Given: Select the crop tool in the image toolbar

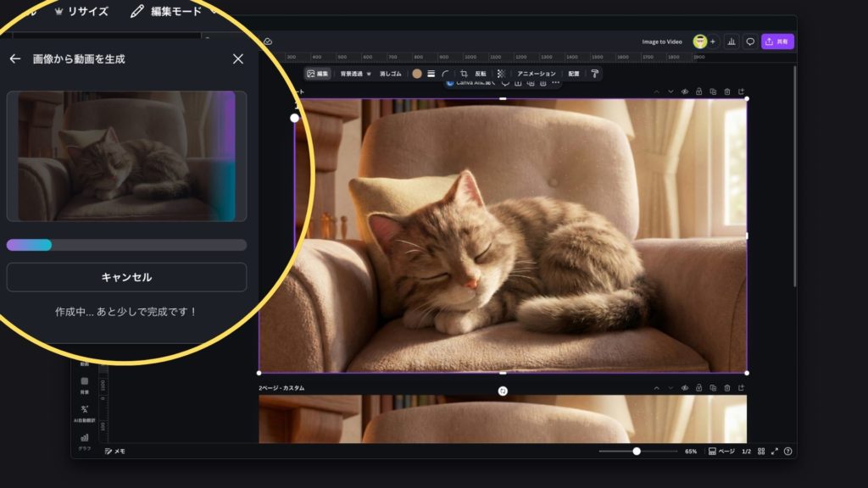Looking at the screenshot, I should [x=464, y=74].
